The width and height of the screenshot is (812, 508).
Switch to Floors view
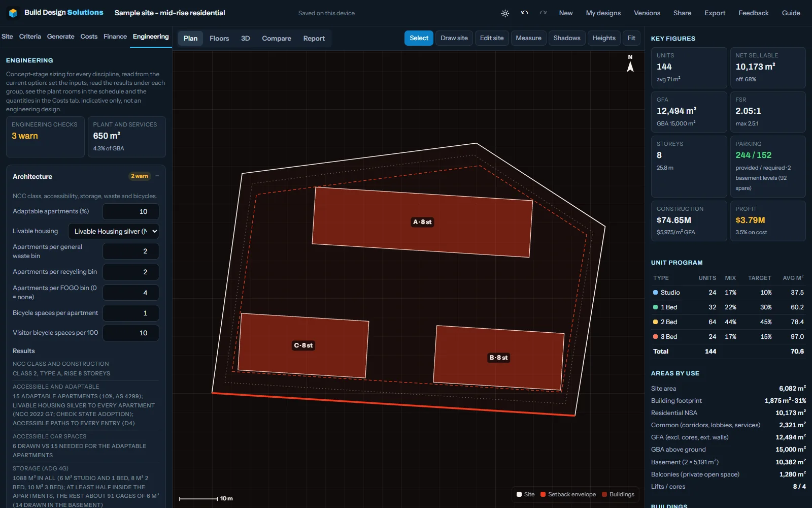tap(219, 38)
